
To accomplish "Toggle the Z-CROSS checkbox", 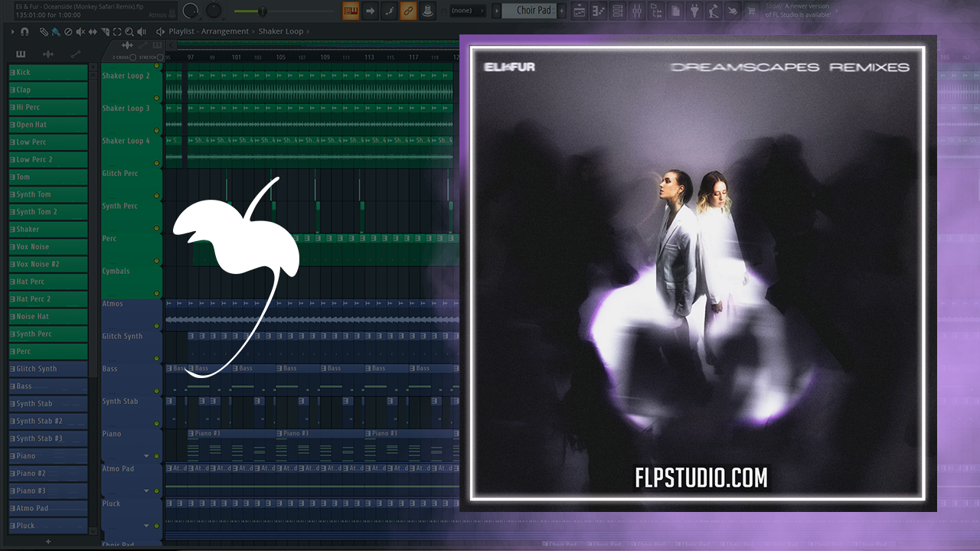I will pyautogui.click(x=132, y=57).
